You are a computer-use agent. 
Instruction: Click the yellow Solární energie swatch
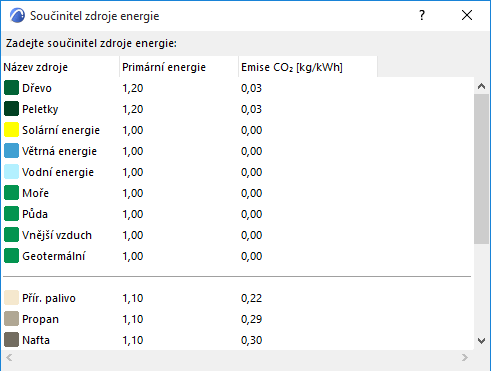11,130
